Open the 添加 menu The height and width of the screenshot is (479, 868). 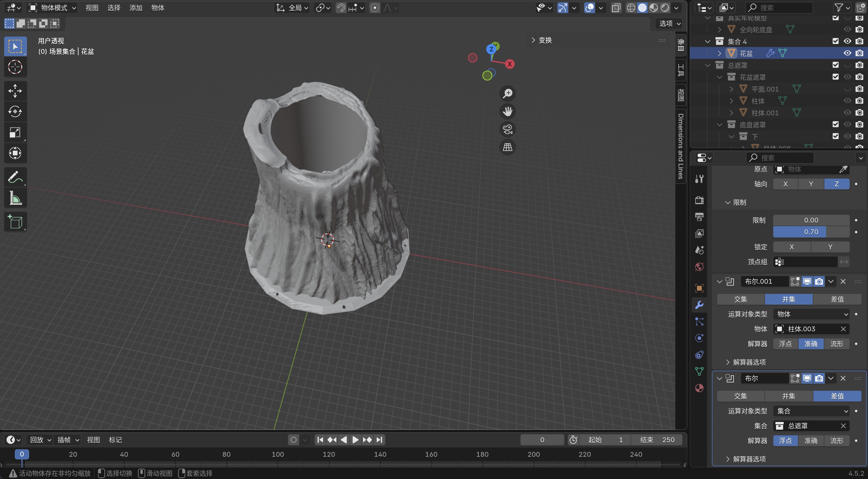pyautogui.click(x=136, y=8)
